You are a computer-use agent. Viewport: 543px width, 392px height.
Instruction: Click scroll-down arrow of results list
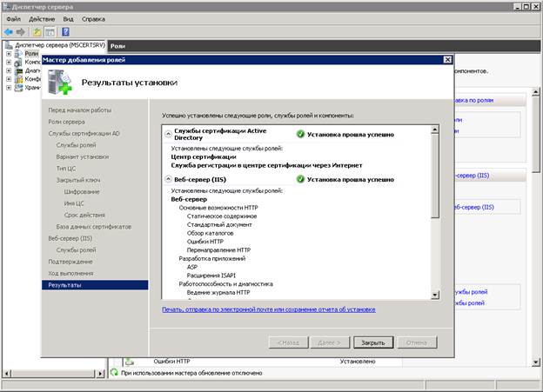434,296
